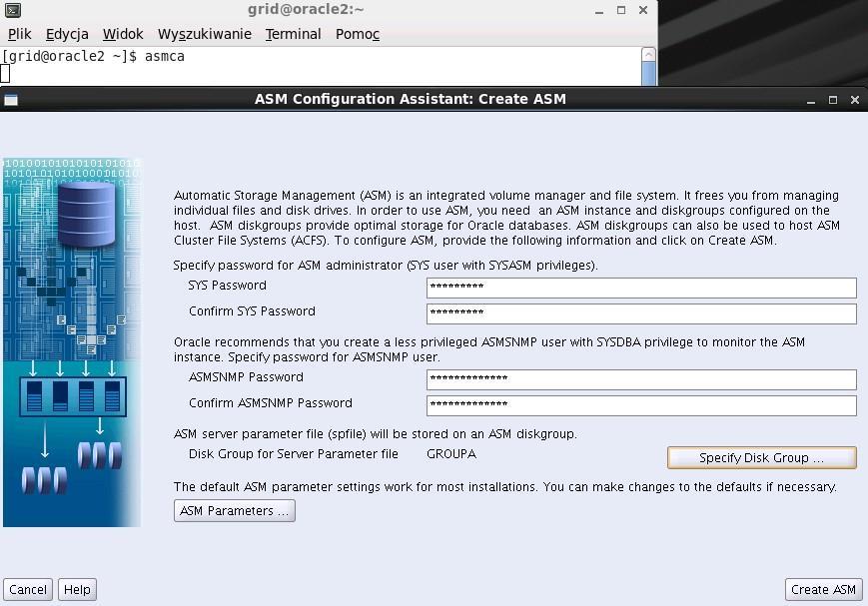Viewport: 868px width, 606px height.
Task: Cancel the ASM Configuration Assistant
Action: pos(28,589)
